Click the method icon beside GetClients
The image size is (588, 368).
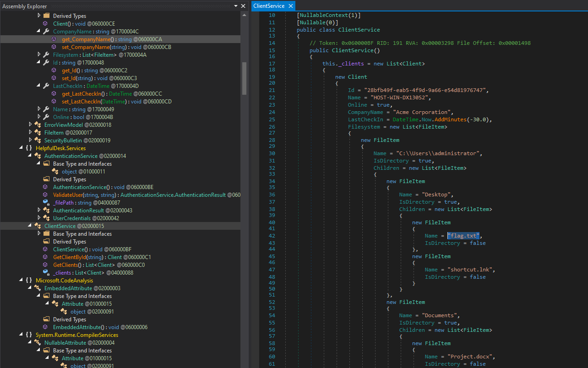(x=45, y=265)
